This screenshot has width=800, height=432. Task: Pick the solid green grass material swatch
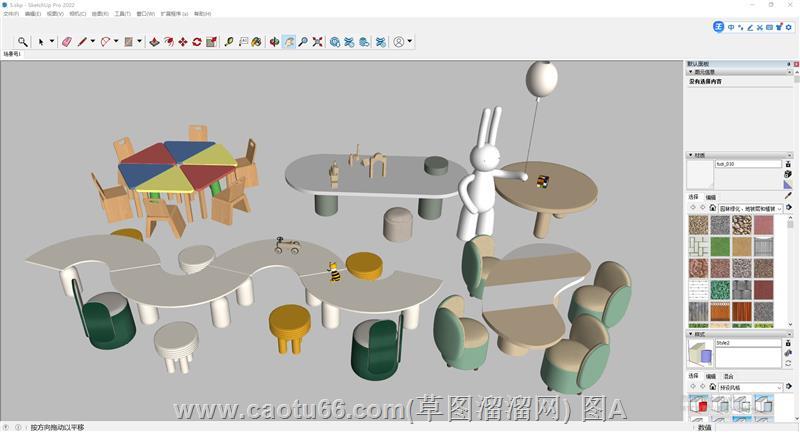[720, 247]
